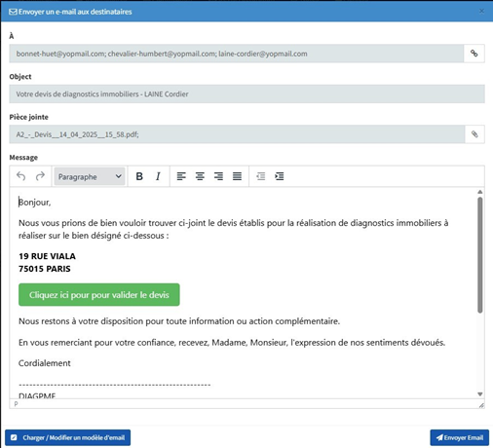Close the Envoyer un e-mail dialog
This screenshot has width=493, height=448.
pyautogui.click(x=481, y=12)
